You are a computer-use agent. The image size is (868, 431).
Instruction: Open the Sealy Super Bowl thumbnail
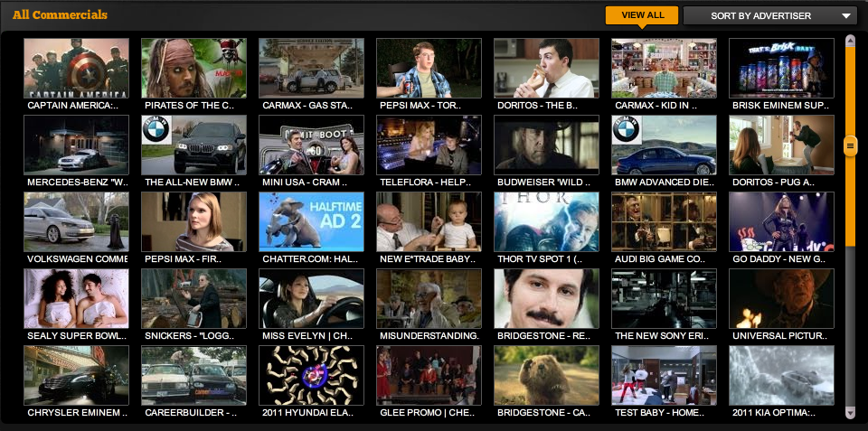(x=76, y=299)
